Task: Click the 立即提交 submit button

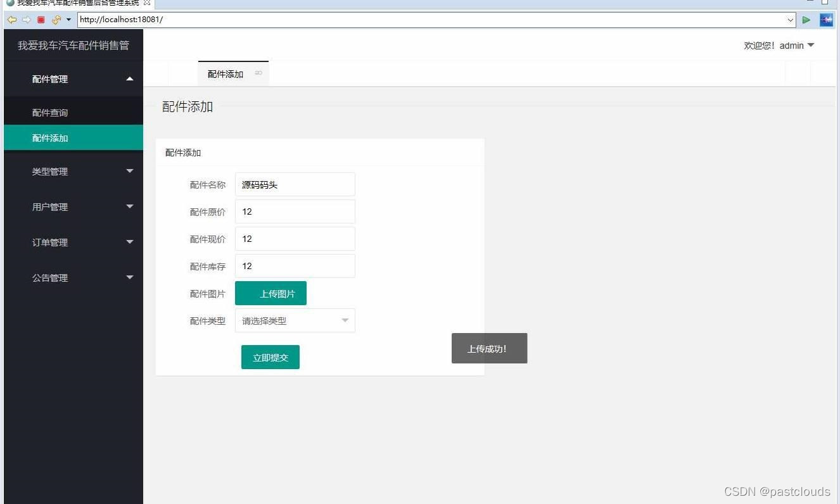Action: [x=270, y=356]
